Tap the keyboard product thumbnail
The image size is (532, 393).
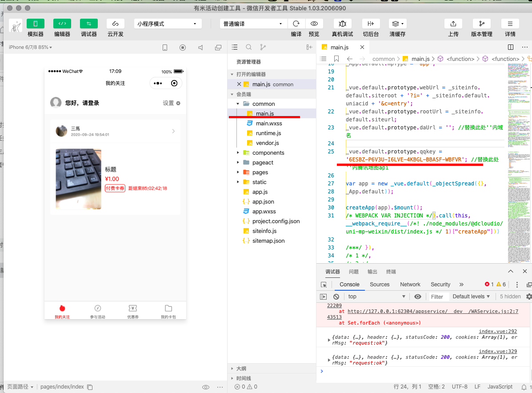(78, 179)
